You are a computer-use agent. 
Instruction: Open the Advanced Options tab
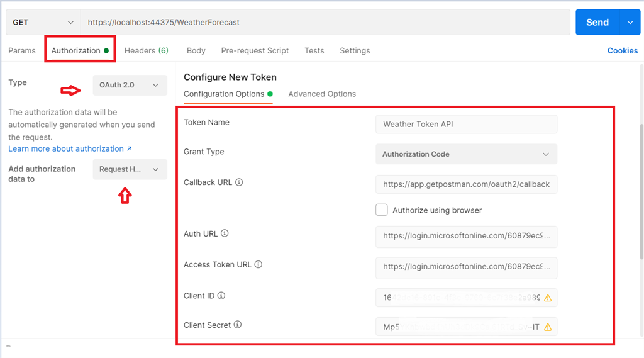click(322, 94)
